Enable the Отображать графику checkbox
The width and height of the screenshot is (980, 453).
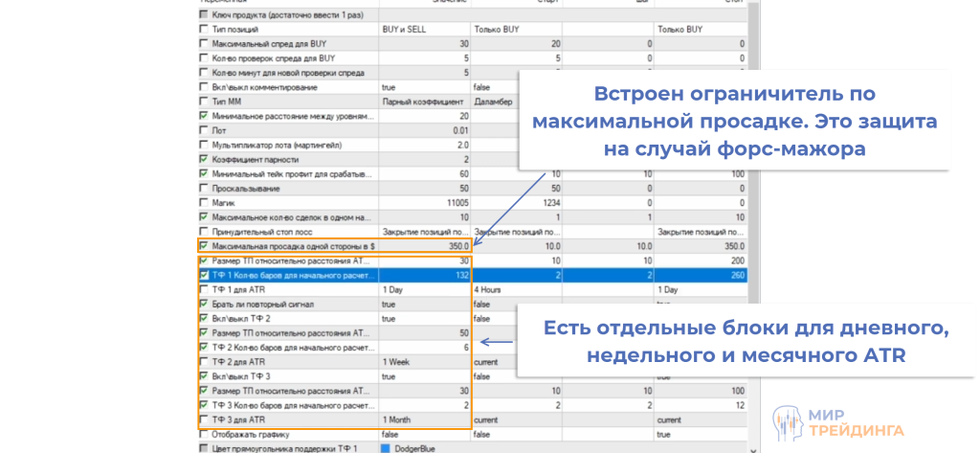(x=203, y=434)
